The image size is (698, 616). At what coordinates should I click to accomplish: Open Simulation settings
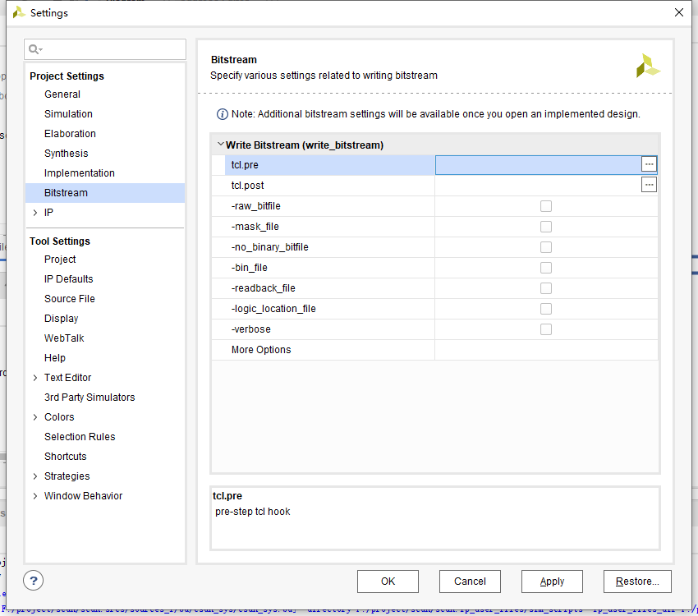tap(68, 114)
